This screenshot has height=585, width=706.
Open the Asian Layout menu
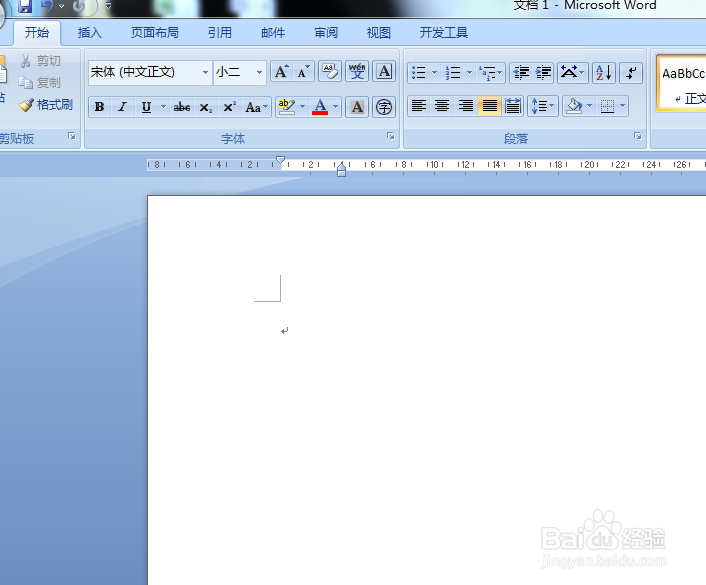pyautogui.click(x=572, y=73)
